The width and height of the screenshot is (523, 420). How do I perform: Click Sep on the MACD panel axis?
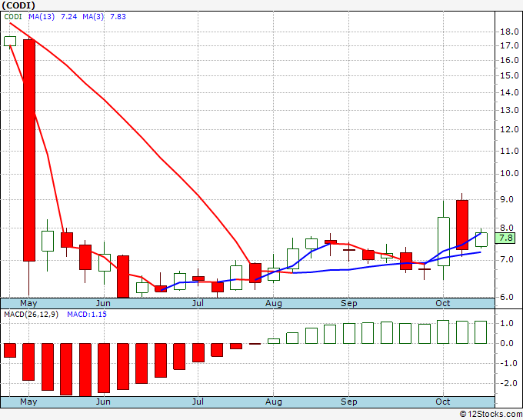click(349, 402)
